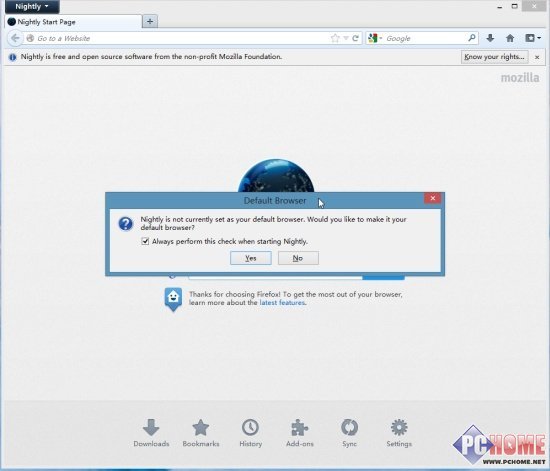Open a new tab with plus button
The image size is (550, 471).
150,21
